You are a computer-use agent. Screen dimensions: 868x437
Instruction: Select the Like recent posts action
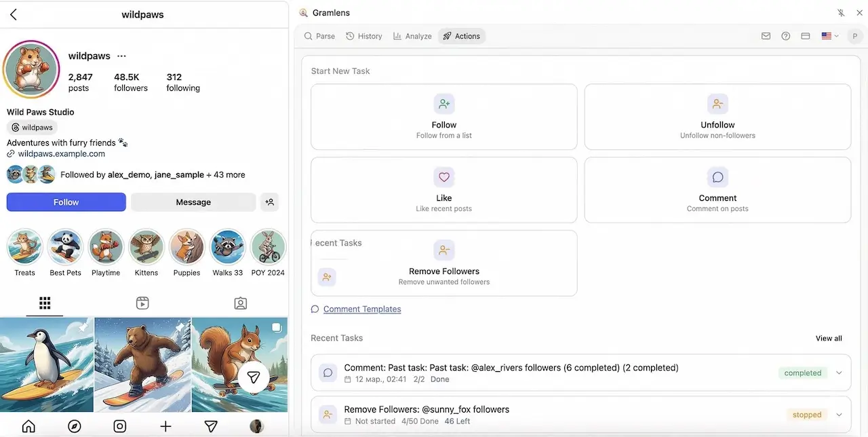[x=443, y=190]
